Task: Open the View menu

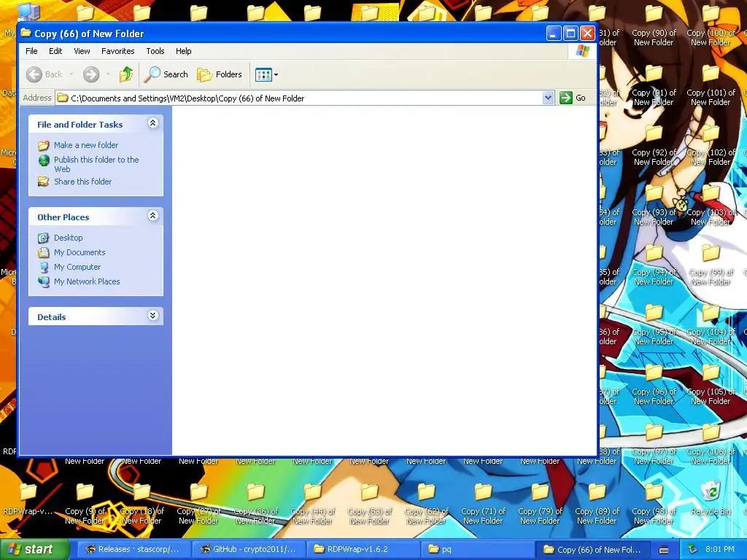Action: pos(82,51)
